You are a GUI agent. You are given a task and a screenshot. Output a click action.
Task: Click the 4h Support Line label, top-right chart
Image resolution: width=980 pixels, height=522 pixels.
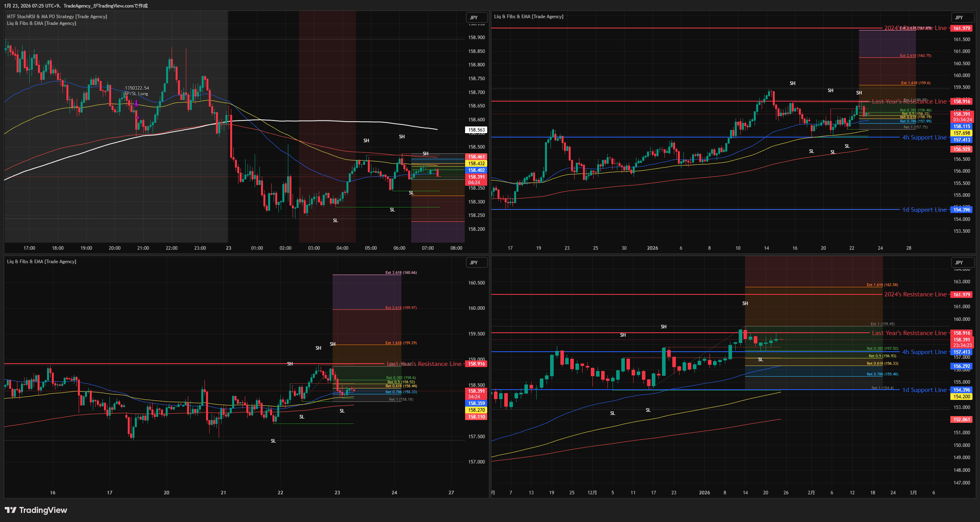coord(924,138)
